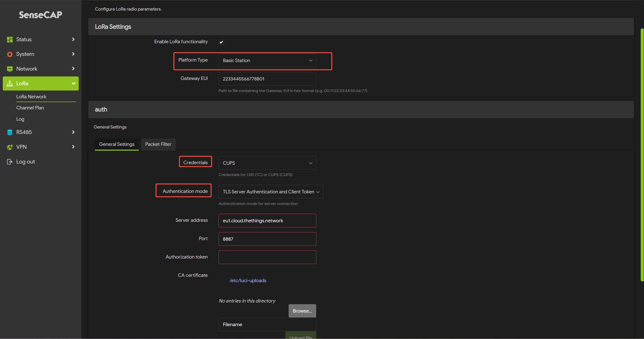Open the Platform Type dropdown

point(267,60)
